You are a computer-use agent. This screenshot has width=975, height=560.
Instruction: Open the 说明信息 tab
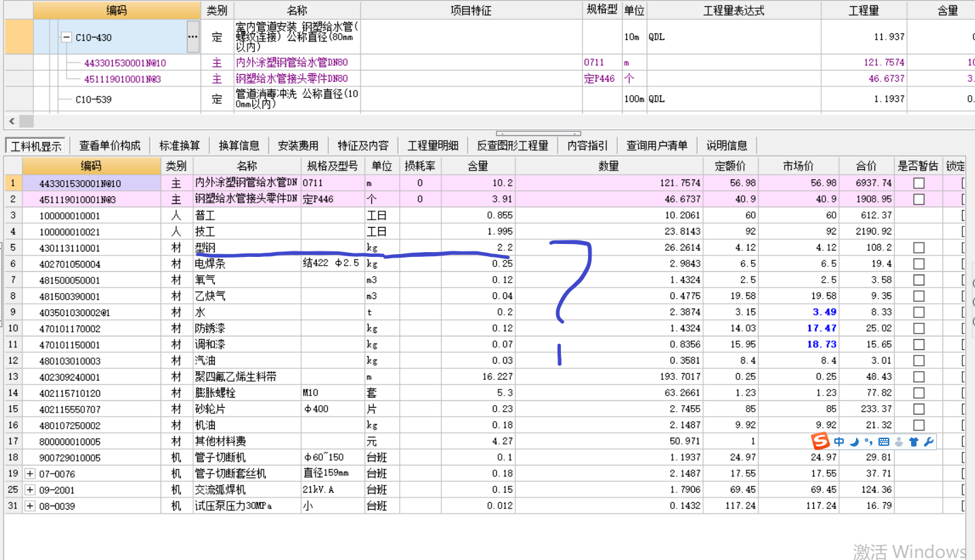[727, 145]
